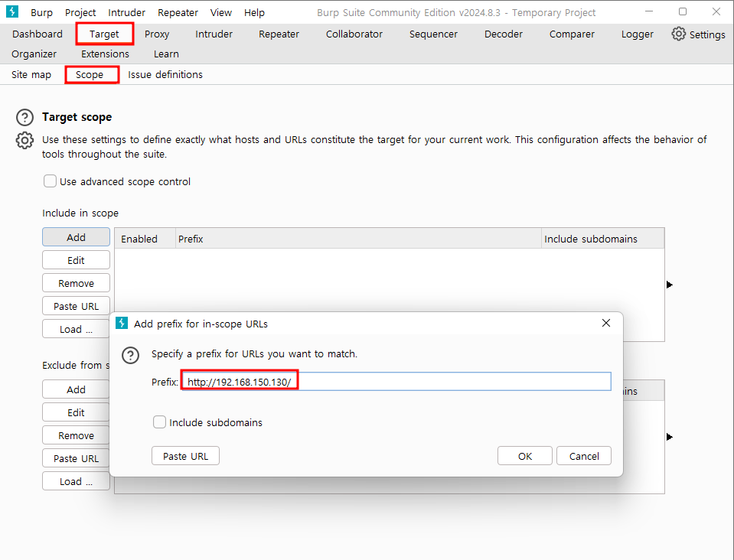Open the Help menu

coord(254,13)
